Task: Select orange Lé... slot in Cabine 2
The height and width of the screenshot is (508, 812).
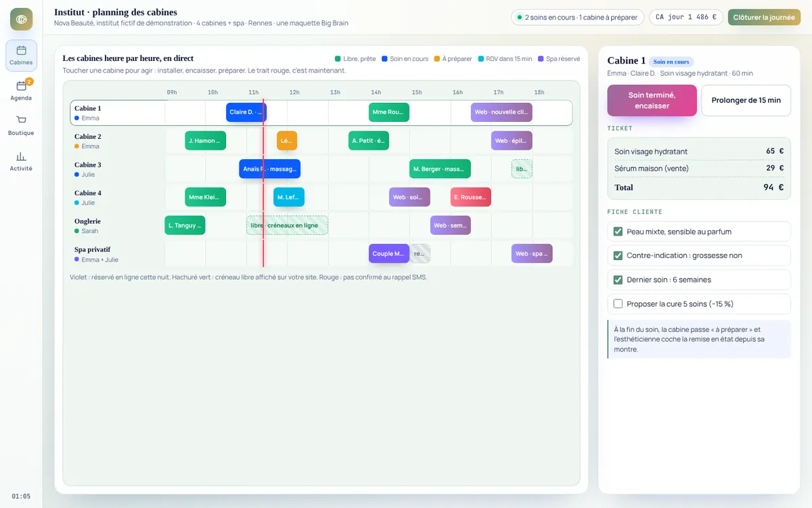Action: click(287, 141)
